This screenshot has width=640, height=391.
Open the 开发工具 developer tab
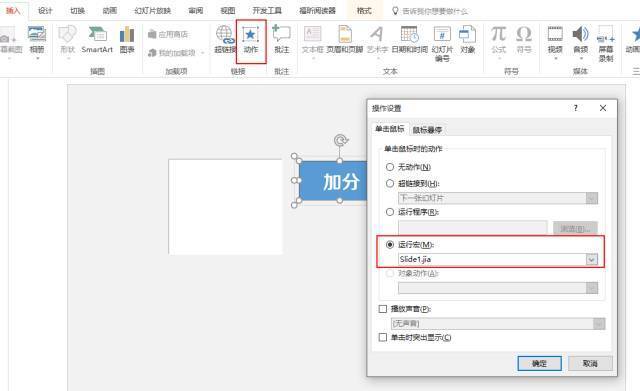click(x=267, y=11)
